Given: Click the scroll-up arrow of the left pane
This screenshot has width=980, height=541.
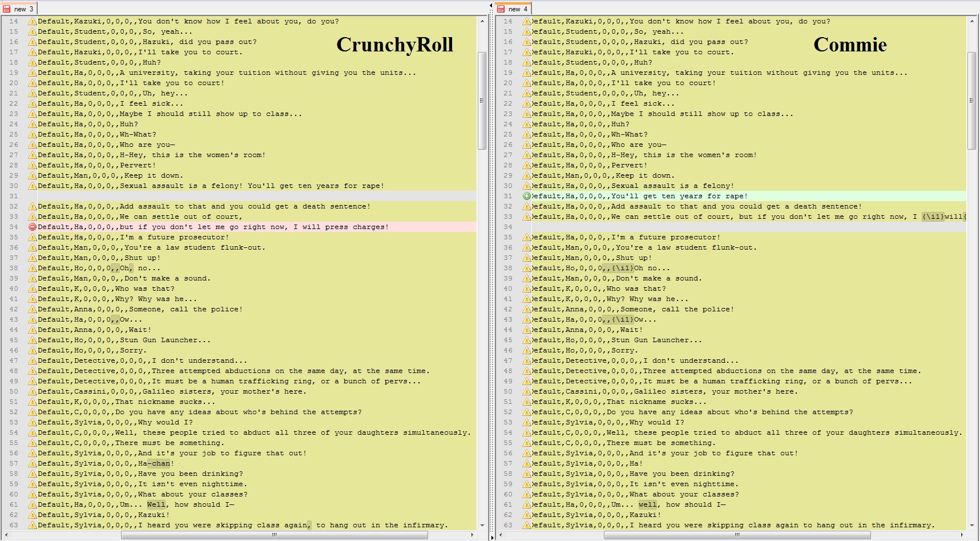Looking at the screenshot, I should click(482, 21).
